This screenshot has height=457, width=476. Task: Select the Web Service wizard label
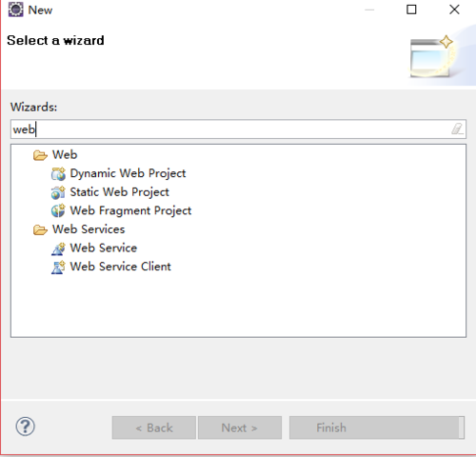tap(104, 248)
